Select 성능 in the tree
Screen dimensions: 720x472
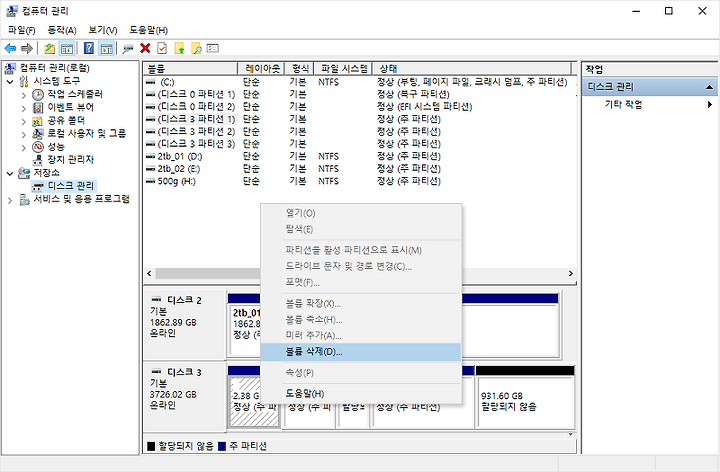click(x=56, y=146)
